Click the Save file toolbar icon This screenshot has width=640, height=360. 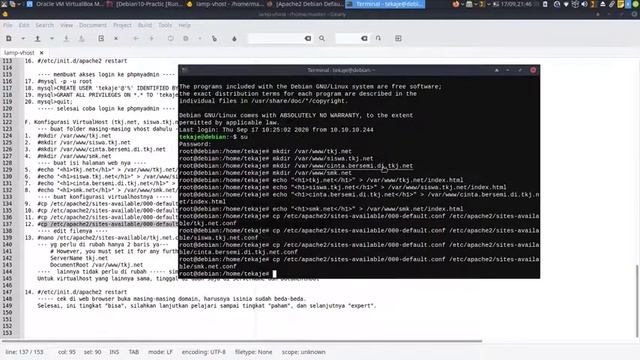pyautogui.click(x=66, y=38)
